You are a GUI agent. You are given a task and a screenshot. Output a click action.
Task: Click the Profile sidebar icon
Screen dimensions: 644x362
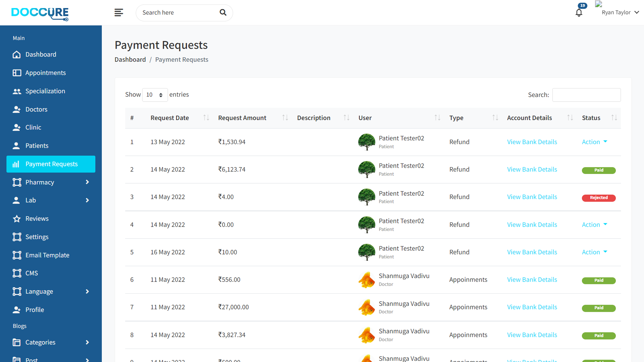17,310
